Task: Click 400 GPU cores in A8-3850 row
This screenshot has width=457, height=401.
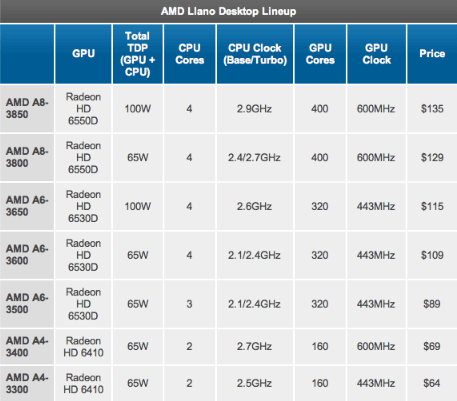Action: (x=320, y=109)
